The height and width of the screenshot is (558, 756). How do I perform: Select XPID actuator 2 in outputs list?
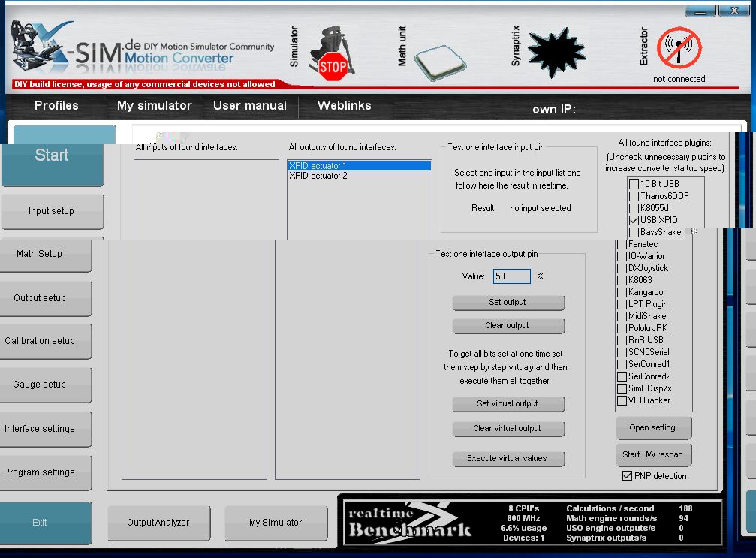tap(318, 176)
